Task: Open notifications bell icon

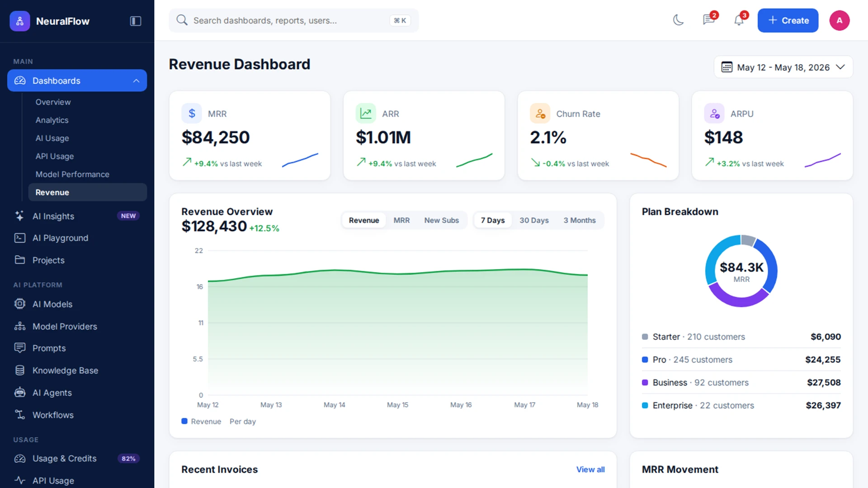Action: point(739,20)
